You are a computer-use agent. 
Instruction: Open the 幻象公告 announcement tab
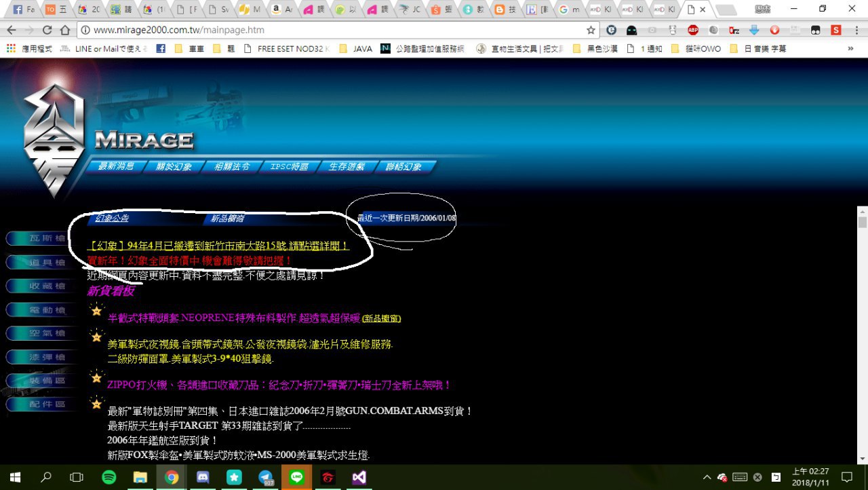[x=112, y=219]
